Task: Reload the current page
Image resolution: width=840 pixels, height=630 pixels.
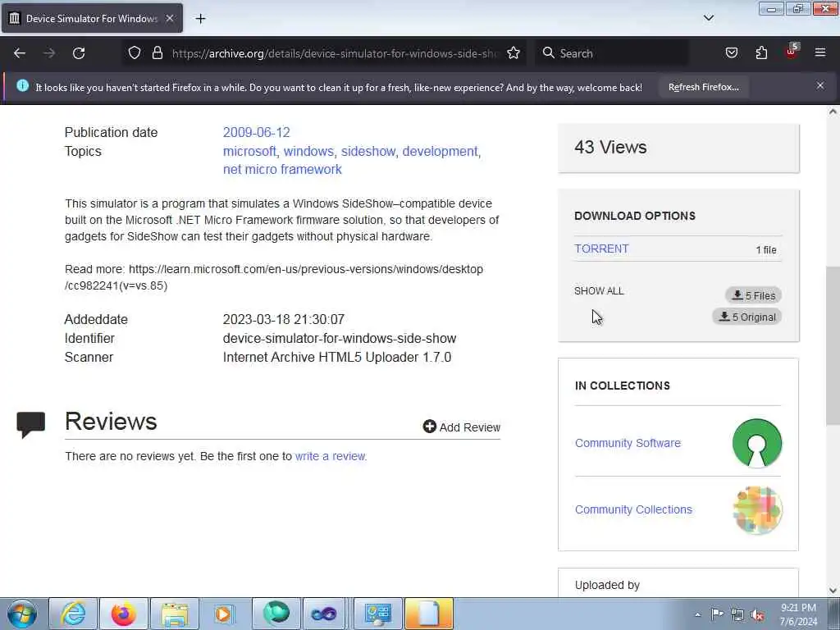Action: click(79, 53)
